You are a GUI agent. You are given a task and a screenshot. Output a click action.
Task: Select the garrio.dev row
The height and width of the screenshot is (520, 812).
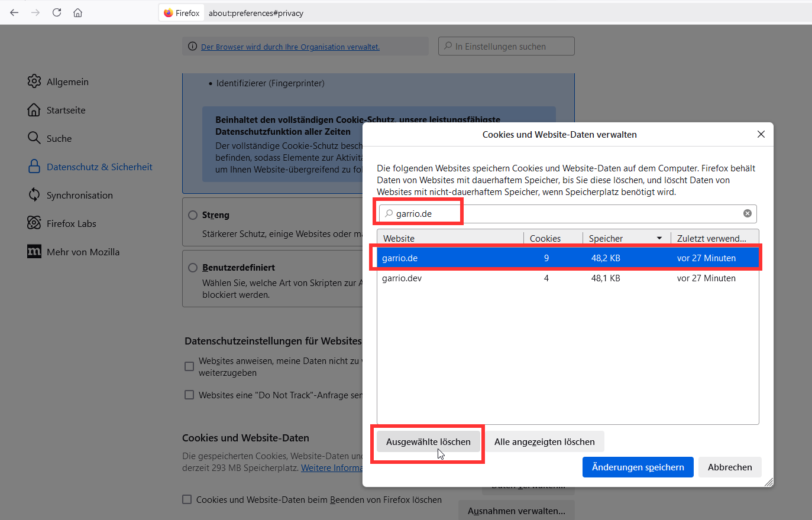[x=568, y=278]
